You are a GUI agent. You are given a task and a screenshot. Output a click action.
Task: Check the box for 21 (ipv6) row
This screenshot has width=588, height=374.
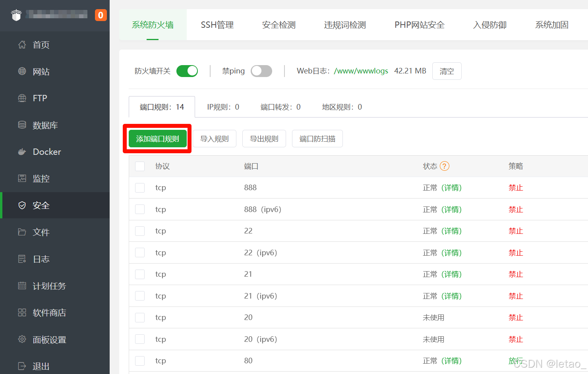tap(140, 296)
